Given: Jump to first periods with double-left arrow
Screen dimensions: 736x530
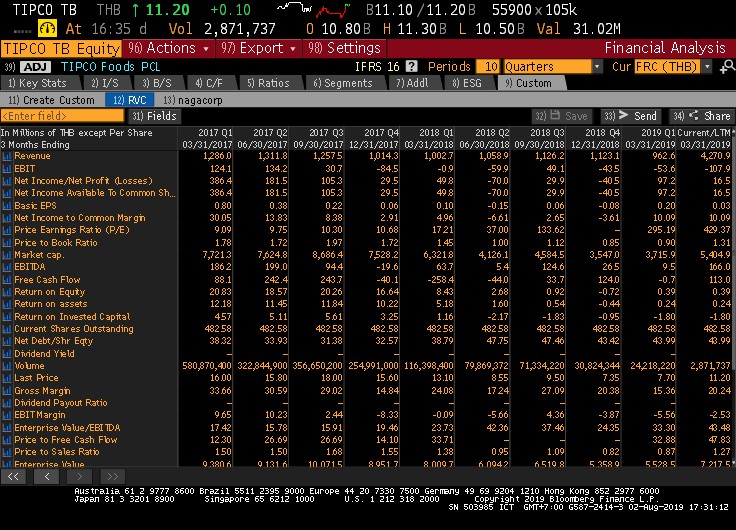Looking at the screenshot, I should pos(13,477).
